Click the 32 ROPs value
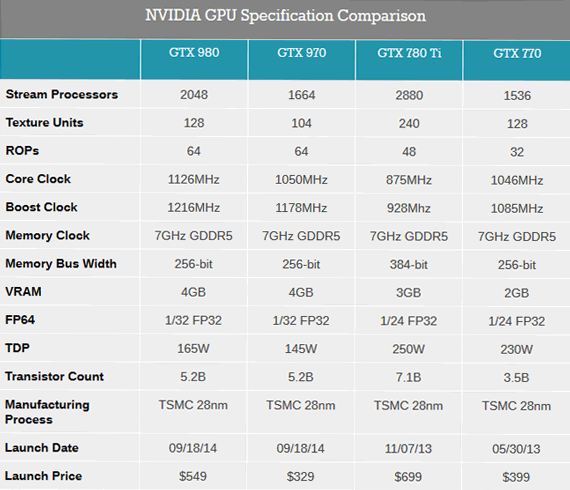 point(517,152)
